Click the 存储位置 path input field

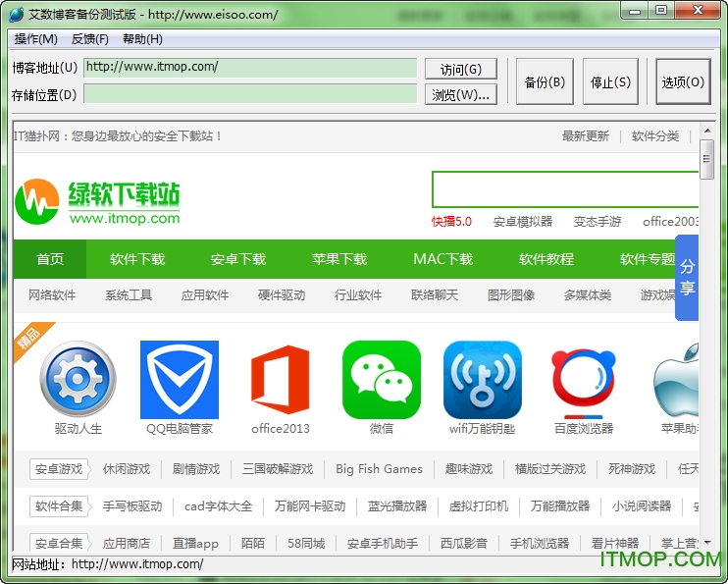(250, 94)
